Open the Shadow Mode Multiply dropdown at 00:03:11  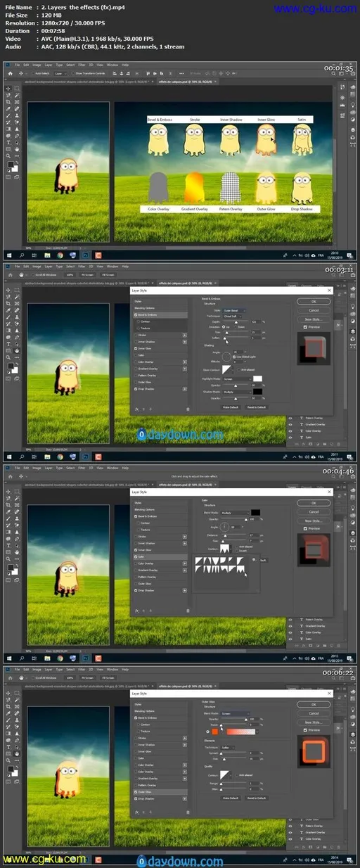pos(237,390)
